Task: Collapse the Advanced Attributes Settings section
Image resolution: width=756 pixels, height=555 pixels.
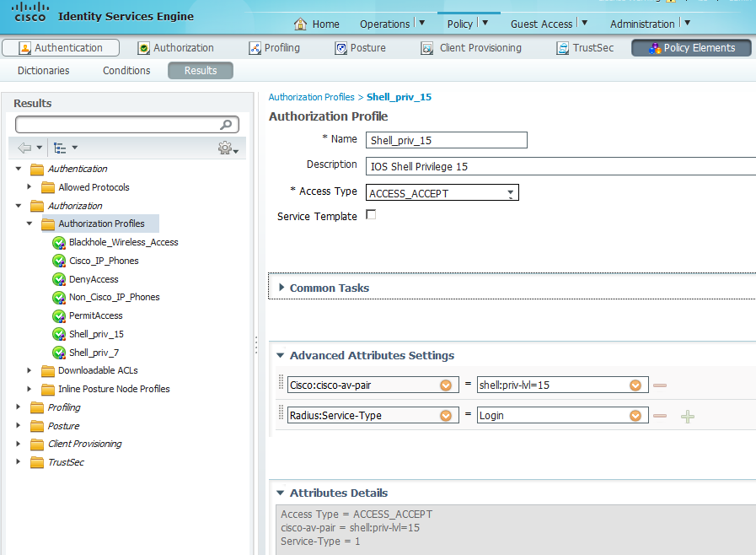Action: click(x=280, y=355)
